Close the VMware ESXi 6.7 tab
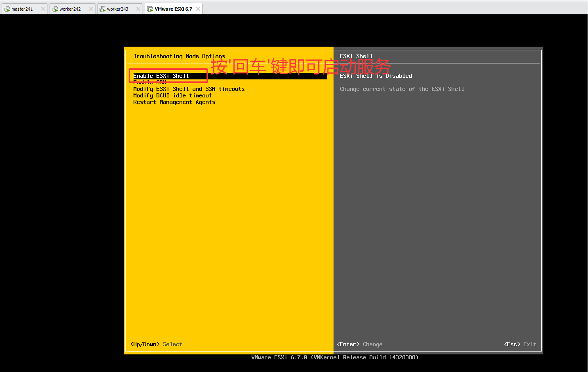This screenshot has height=372, width=588. coord(198,9)
